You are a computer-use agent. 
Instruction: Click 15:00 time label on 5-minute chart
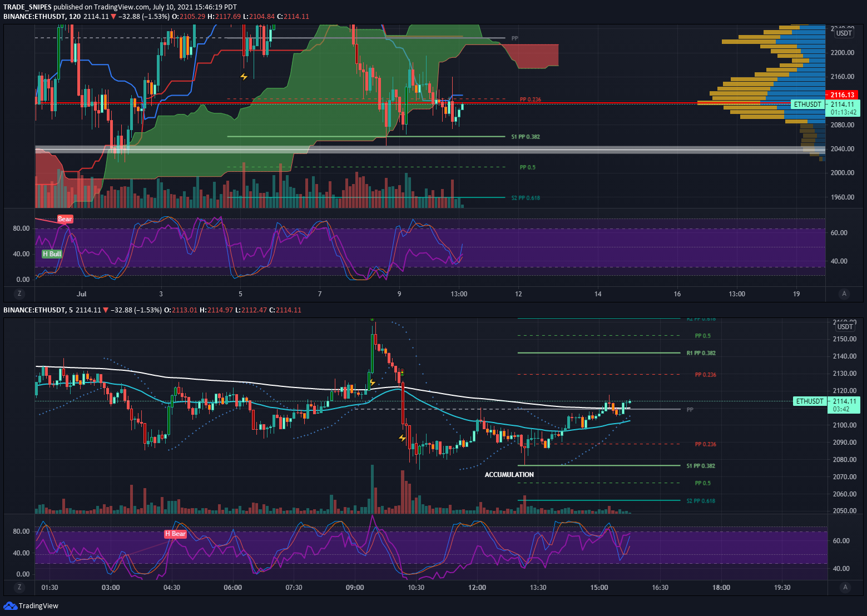point(599,587)
